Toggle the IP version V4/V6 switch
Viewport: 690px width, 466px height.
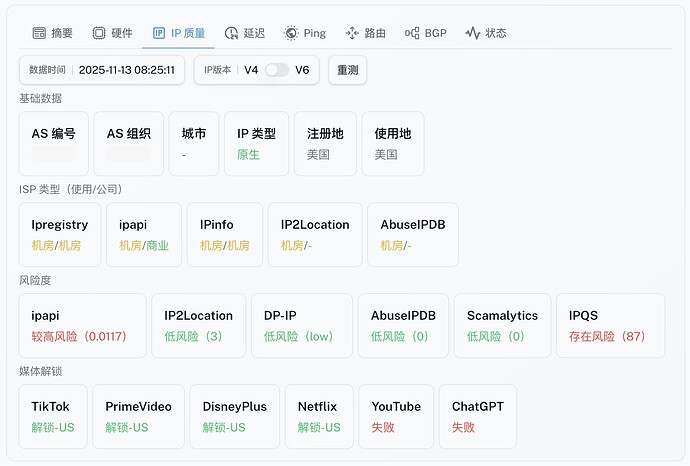[x=277, y=70]
